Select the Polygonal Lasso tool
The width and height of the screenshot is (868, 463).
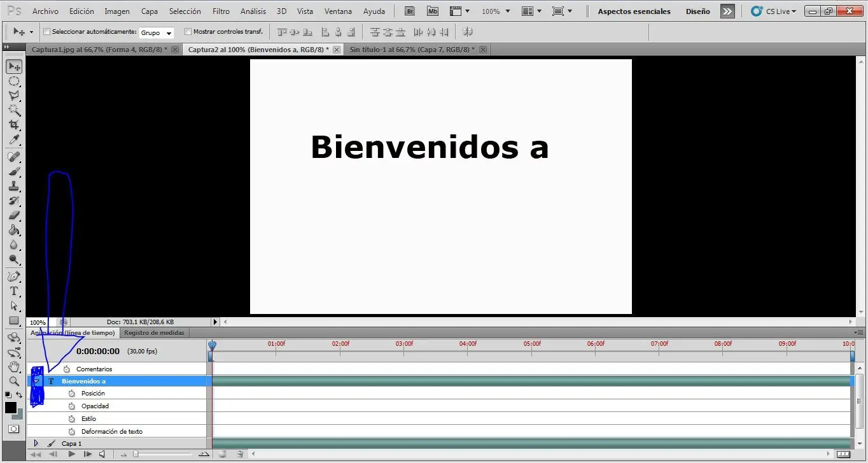click(x=14, y=96)
